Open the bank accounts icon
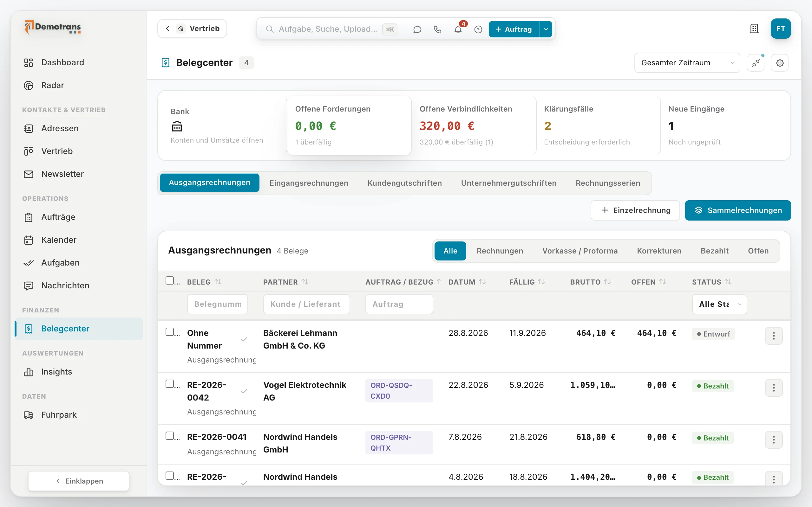 tap(177, 126)
